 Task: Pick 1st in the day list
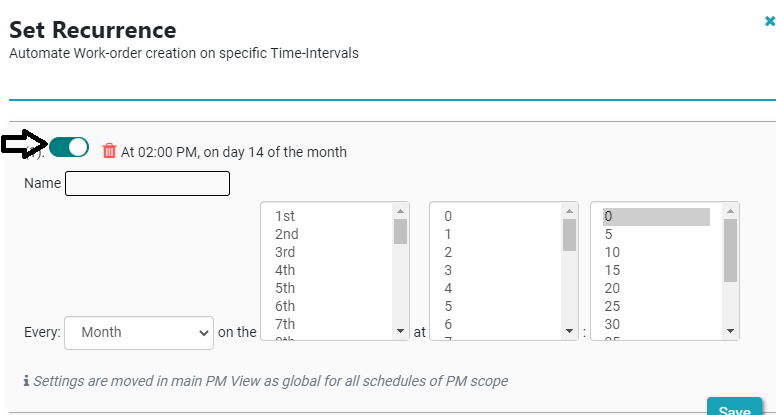pos(286,216)
